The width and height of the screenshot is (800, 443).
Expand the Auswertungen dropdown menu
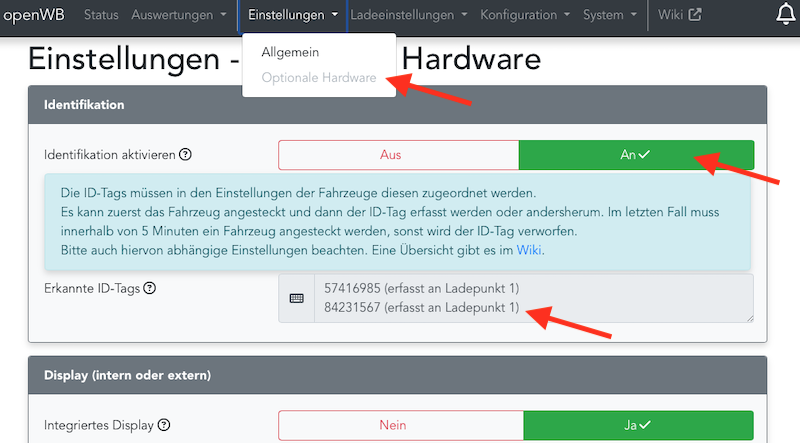(179, 15)
